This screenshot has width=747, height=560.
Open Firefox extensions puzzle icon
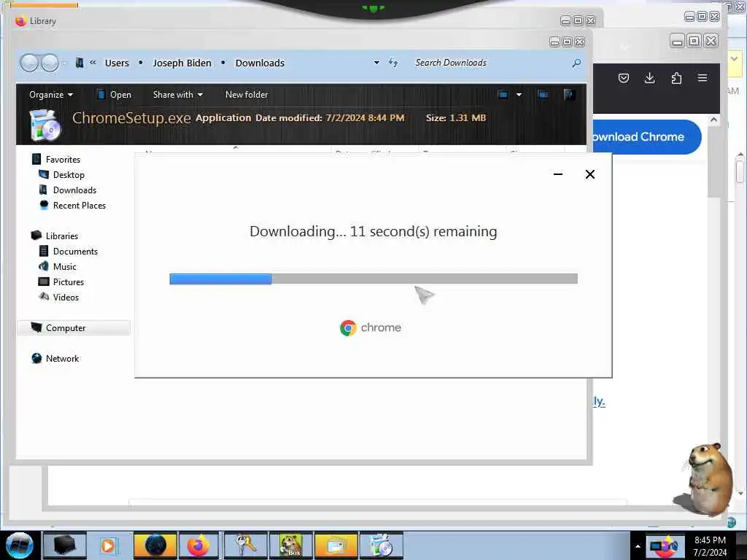676,78
